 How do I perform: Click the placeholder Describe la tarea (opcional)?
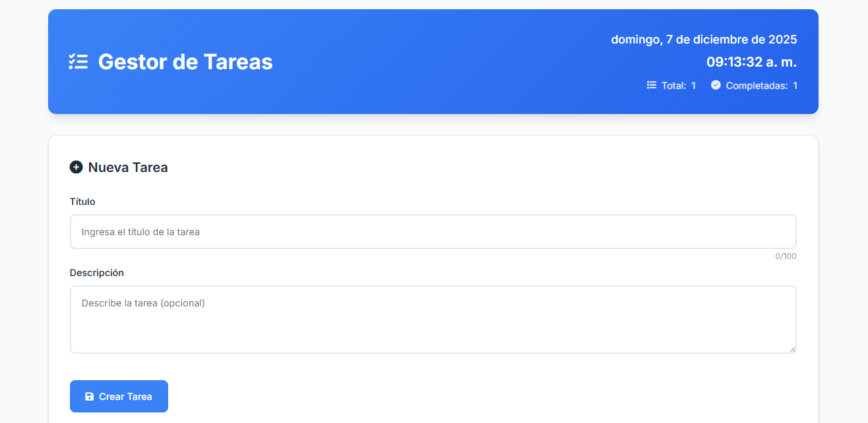143,303
